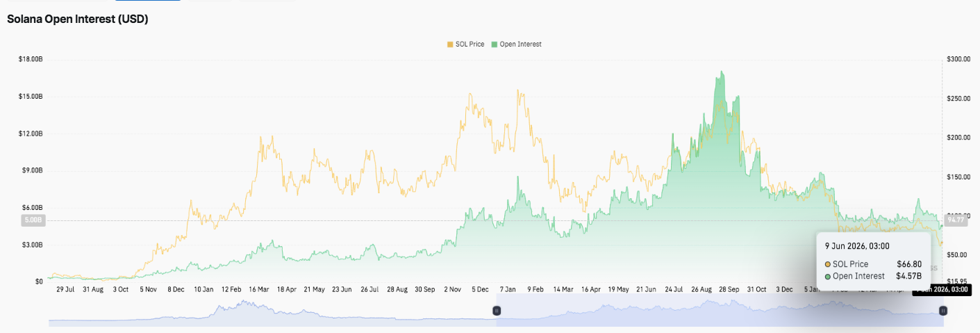This screenshot has width=980, height=333.
Task: Click the 2 Nov date label
Action: tap(451, 289)
